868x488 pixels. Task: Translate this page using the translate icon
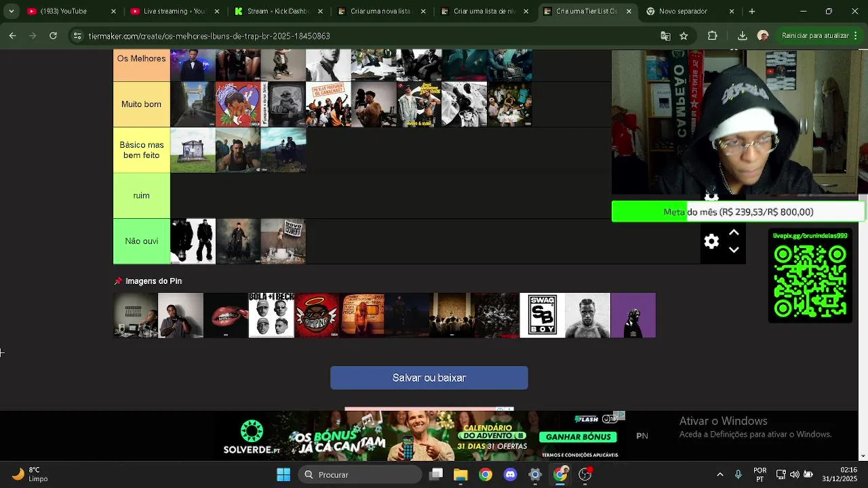(x=665, y=36)
